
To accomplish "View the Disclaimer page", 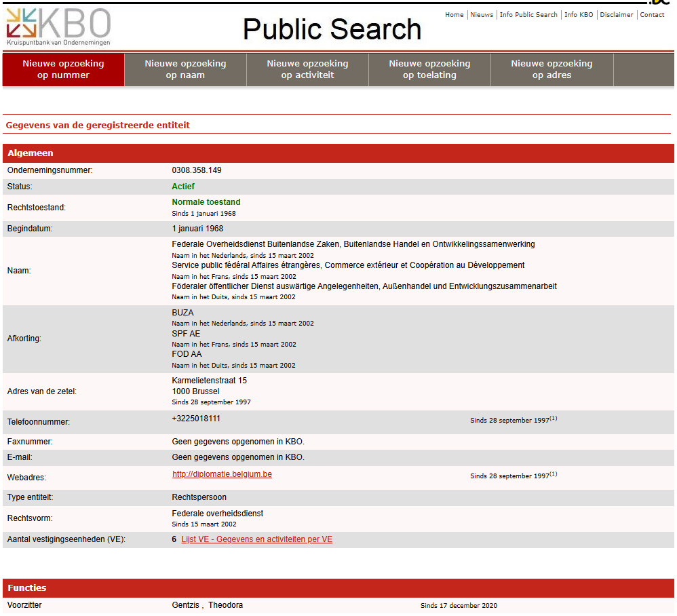I will click(616, 15).
